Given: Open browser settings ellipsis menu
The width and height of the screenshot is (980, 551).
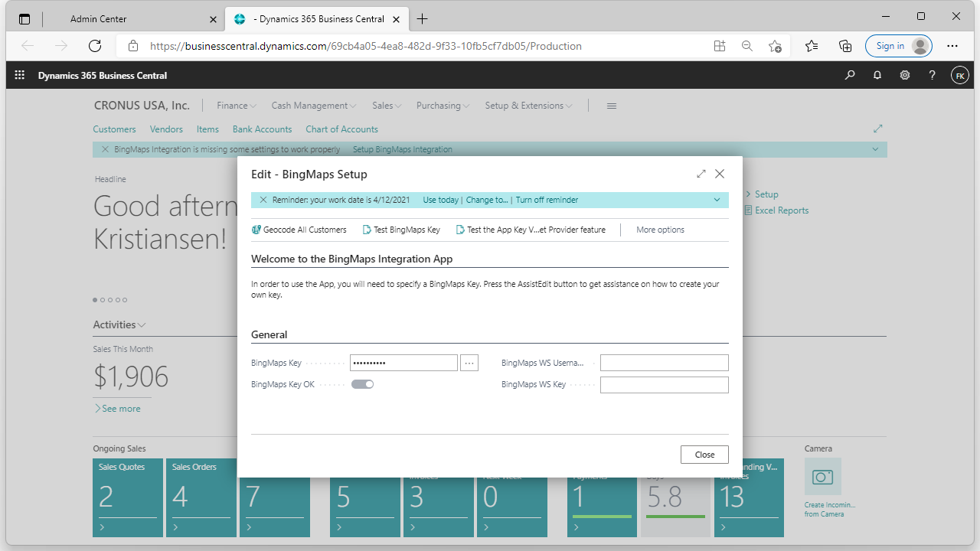Looking at the screenshot, I should click(952, 46).
